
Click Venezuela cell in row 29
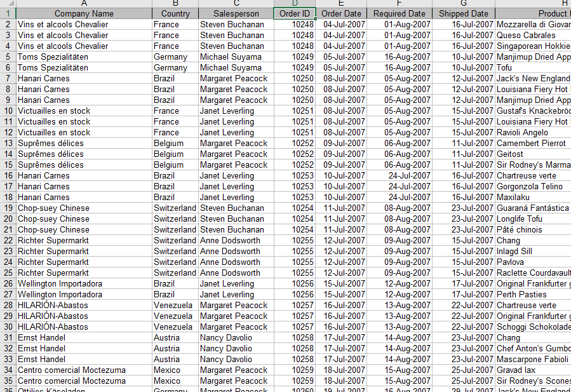[175, 316]
